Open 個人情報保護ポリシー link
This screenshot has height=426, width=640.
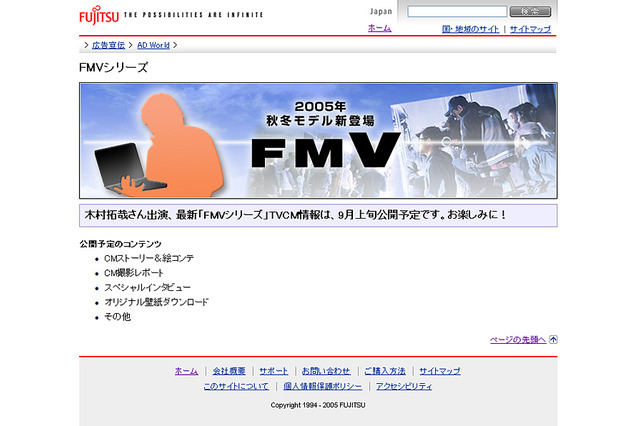click(323, 386)
